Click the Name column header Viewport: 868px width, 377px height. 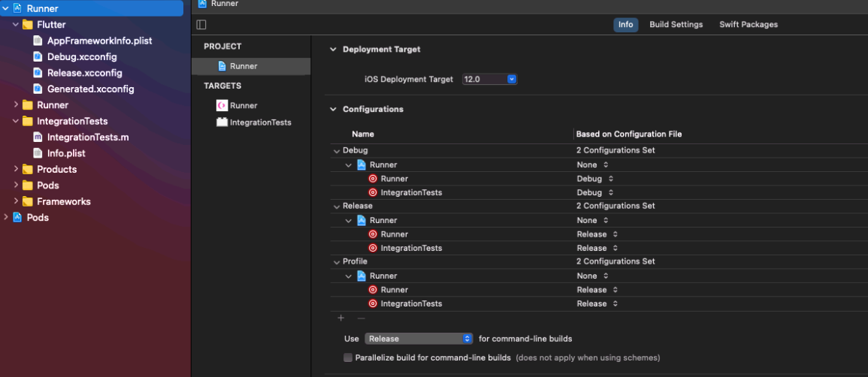(x=362, y=134)
